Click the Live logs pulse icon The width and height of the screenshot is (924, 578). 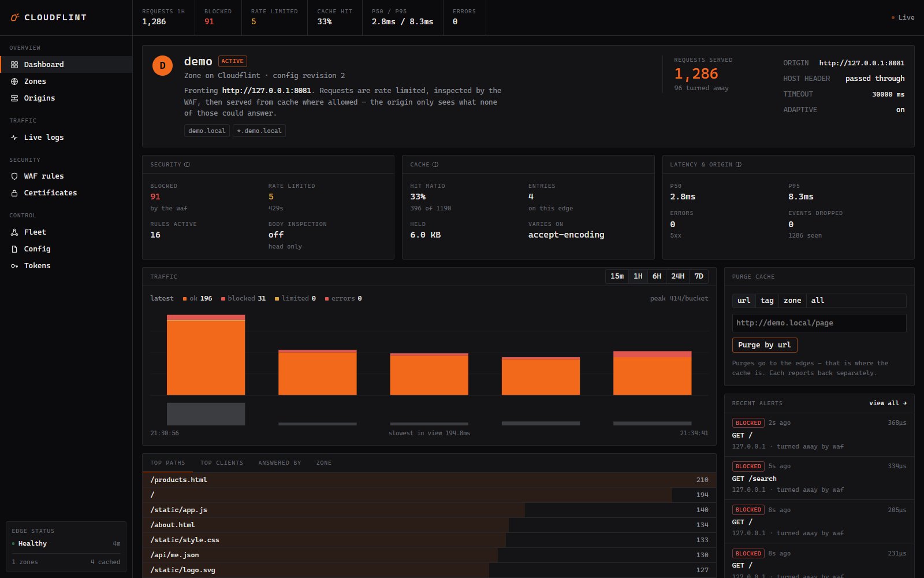(14, 138)
